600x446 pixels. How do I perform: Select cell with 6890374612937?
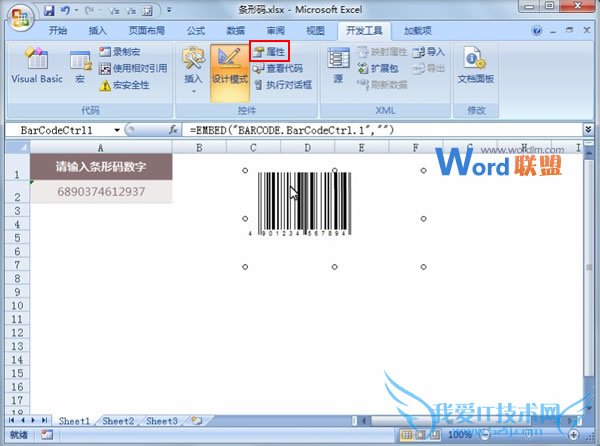tap(101, 192)
